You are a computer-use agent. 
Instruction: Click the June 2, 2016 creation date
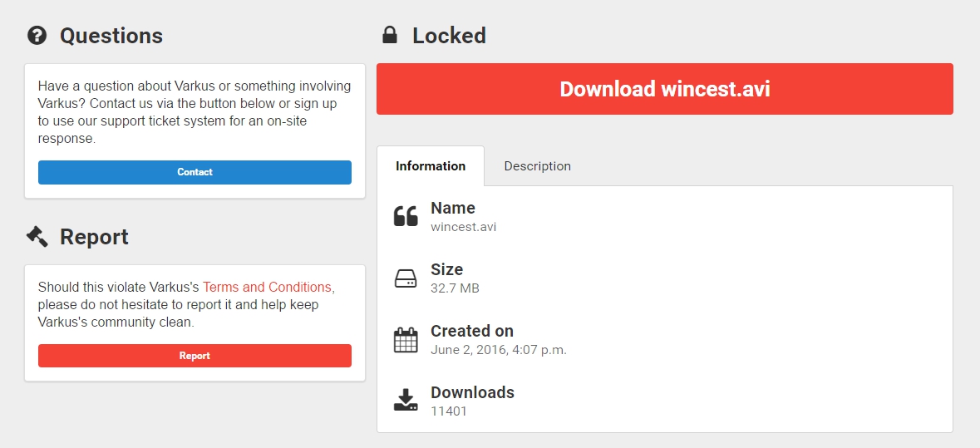point(499,350)
